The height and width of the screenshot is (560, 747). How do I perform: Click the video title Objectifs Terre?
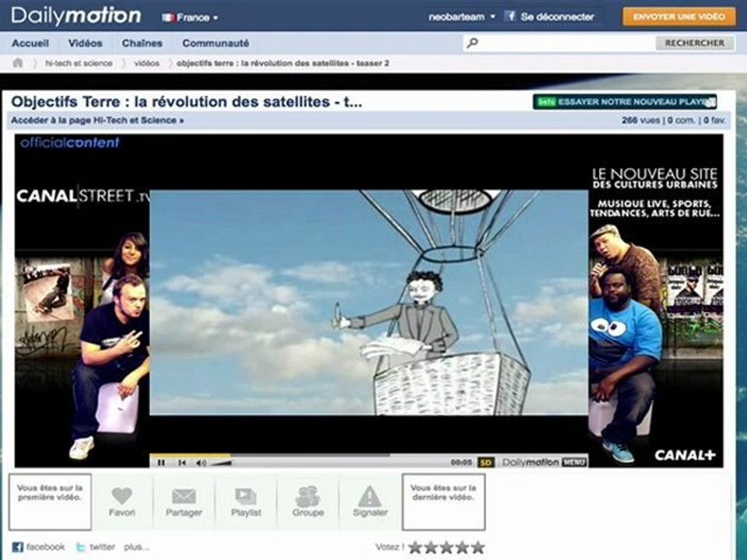[x=186, y=101]
